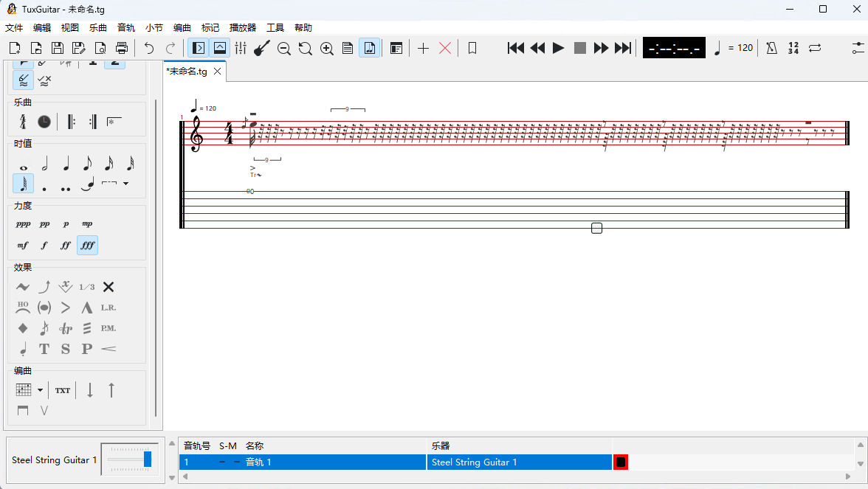Zoom out on the score
Viewport: 868px width, 489px height.
284,49
